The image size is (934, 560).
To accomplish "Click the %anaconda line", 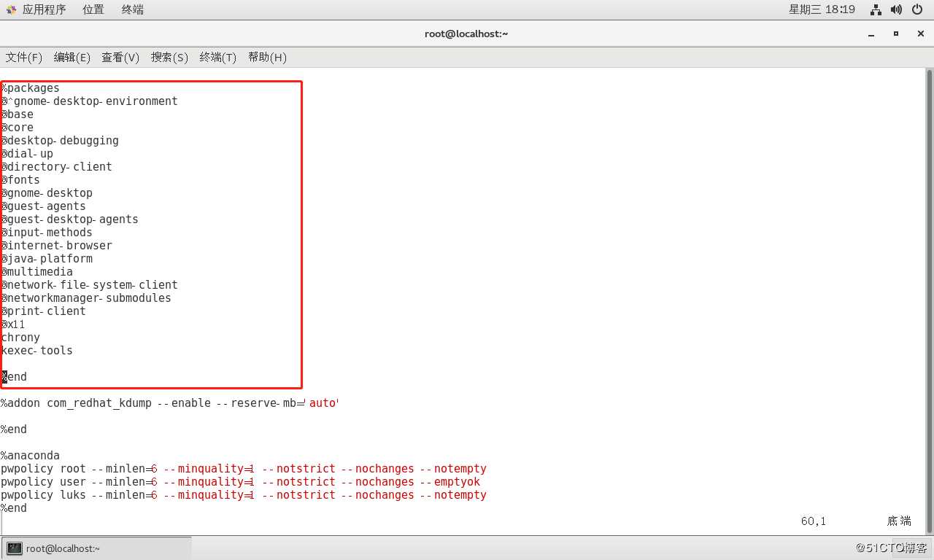I will 31,456.
